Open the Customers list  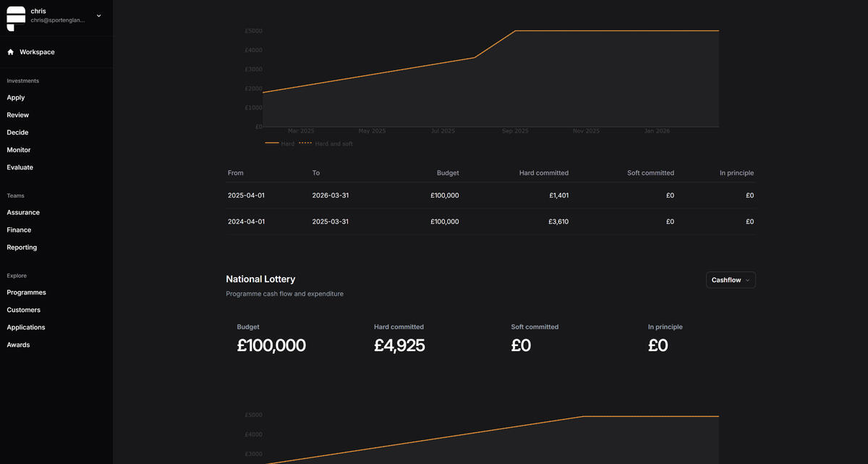click(24, 310)
